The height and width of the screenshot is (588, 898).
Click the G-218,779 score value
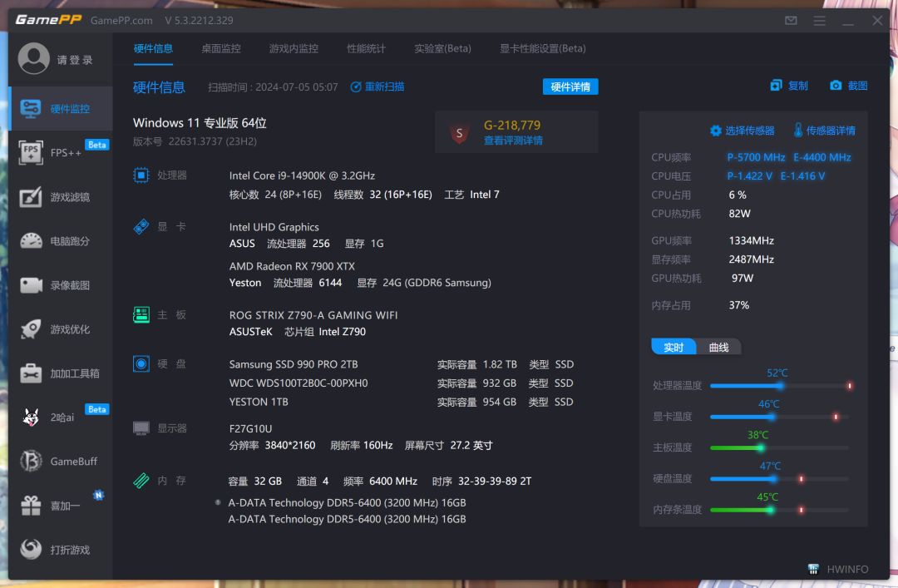pyautogui.click(x=512, y=125)
